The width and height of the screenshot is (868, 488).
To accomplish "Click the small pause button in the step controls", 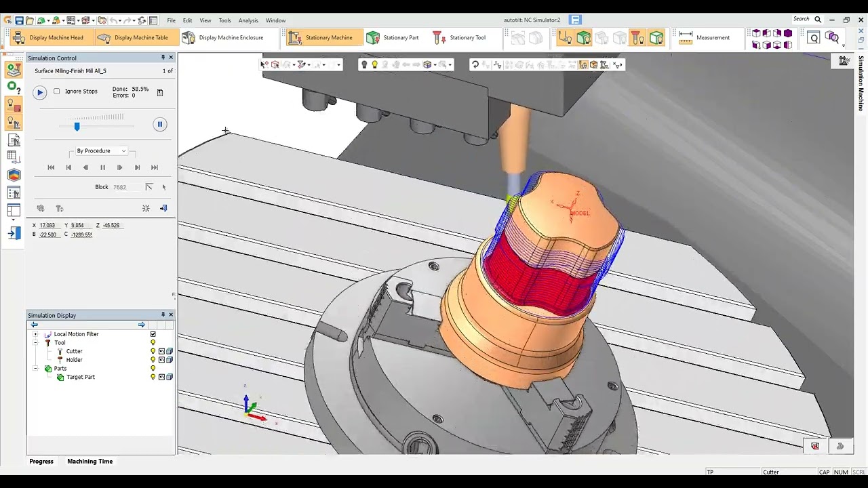I will point(102,167).
